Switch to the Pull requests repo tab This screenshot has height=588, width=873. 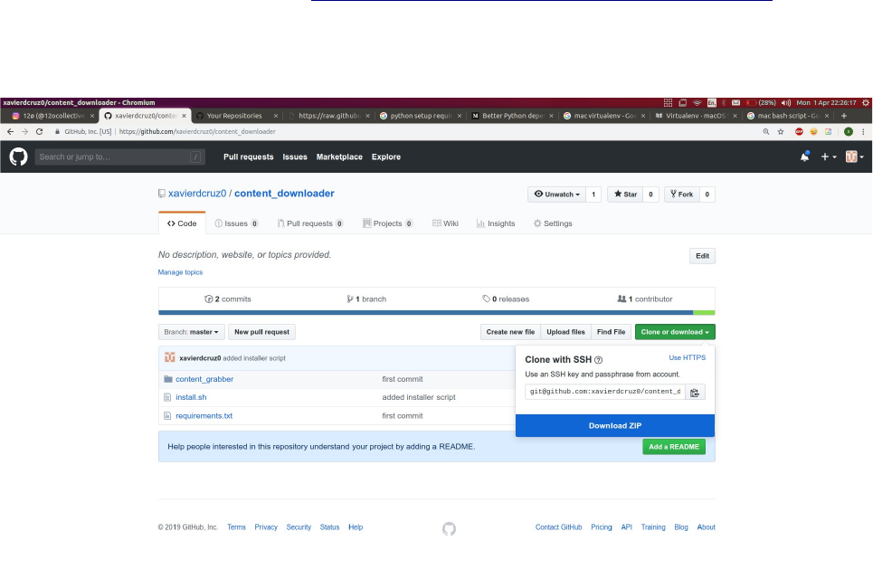(x=310, y=223)
